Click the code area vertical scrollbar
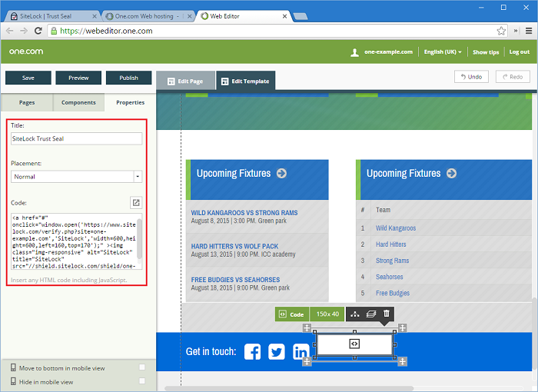Screen dimensions: 538x392 click(x=139, y=239)
